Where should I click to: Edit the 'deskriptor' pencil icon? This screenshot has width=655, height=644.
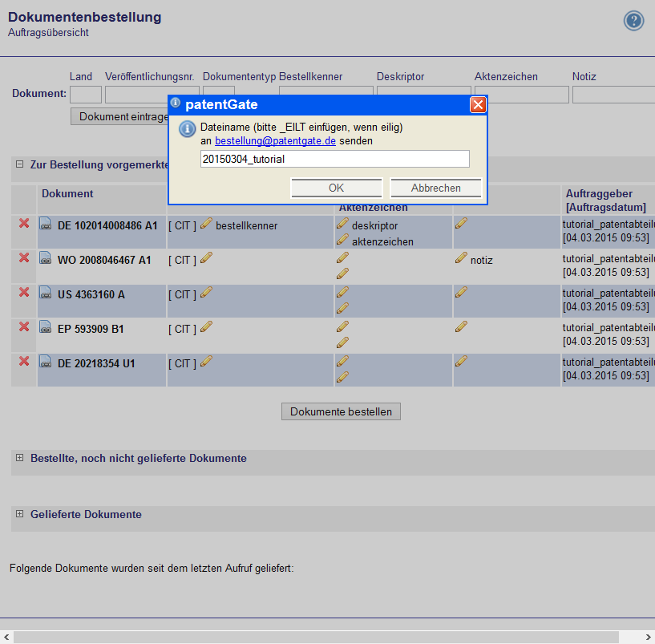tap(342, 223)
